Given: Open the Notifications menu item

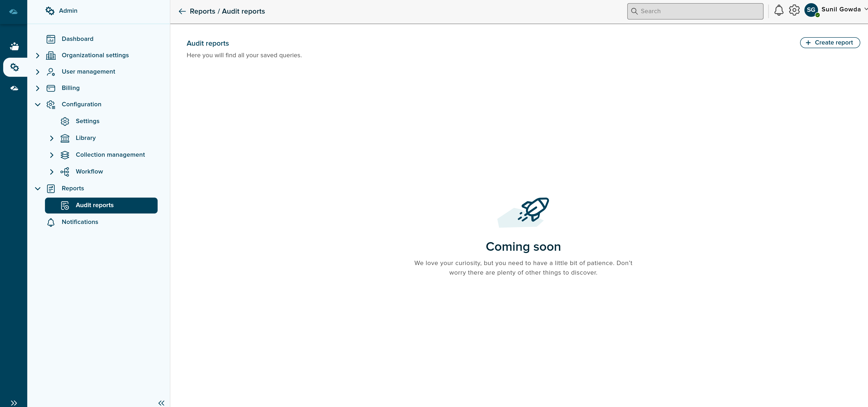Looking at the screenshot, I should (x=80, y=222).
